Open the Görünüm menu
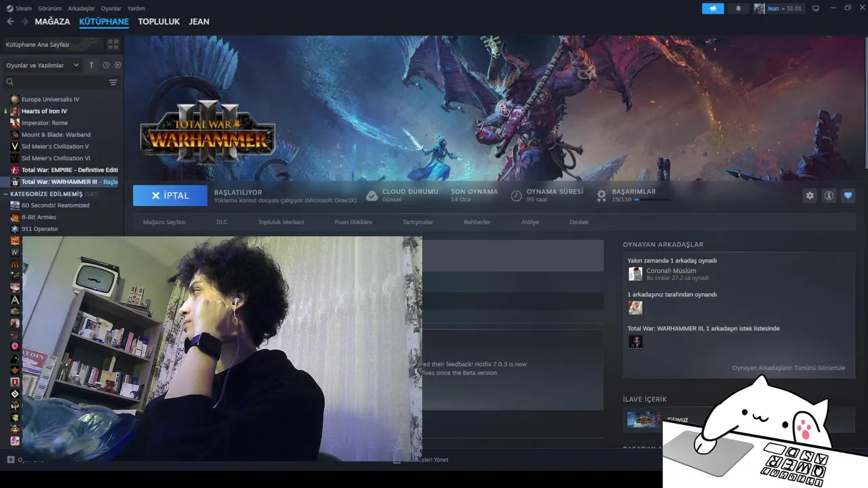868x488 pixels. pos(50,8)
